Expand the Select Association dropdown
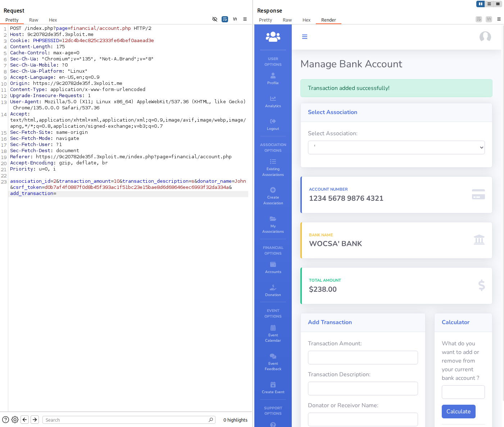Image resolution: width=504 pixels, height=427 pixels. coord(396,147)
